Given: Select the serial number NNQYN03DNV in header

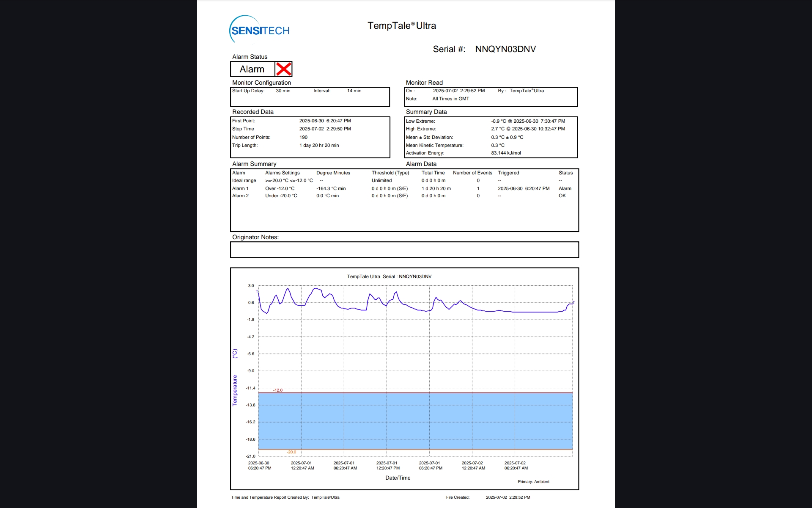Looking at the screenshot, I should click(x=505, y=49).
